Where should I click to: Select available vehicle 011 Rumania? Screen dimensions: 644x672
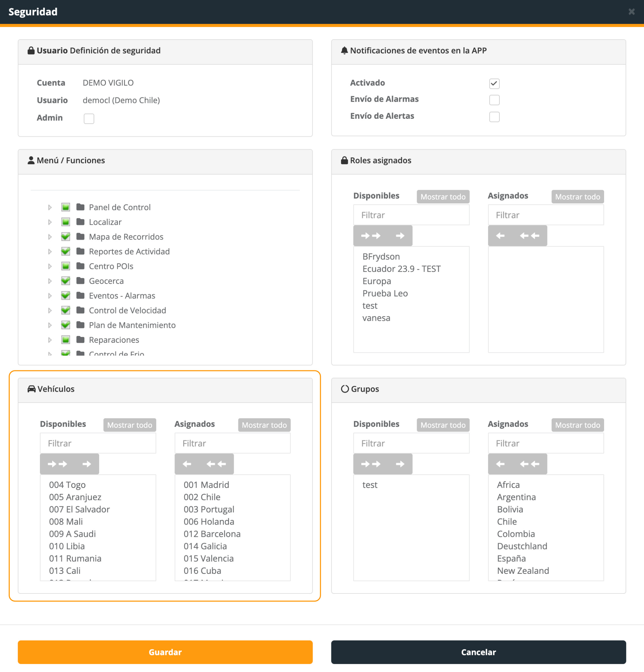coord(75,558)
